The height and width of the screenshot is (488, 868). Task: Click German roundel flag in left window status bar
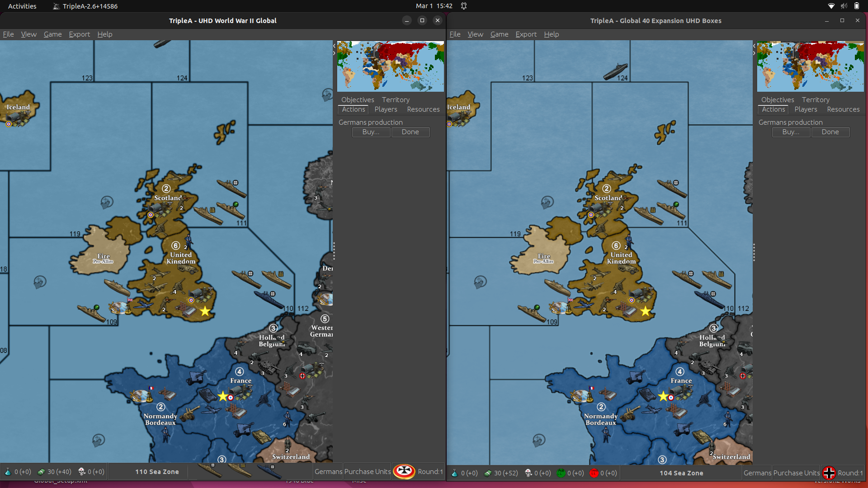tap(404, 471)
